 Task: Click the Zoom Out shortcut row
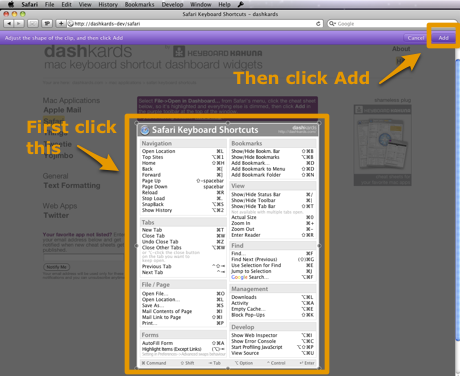273,229
